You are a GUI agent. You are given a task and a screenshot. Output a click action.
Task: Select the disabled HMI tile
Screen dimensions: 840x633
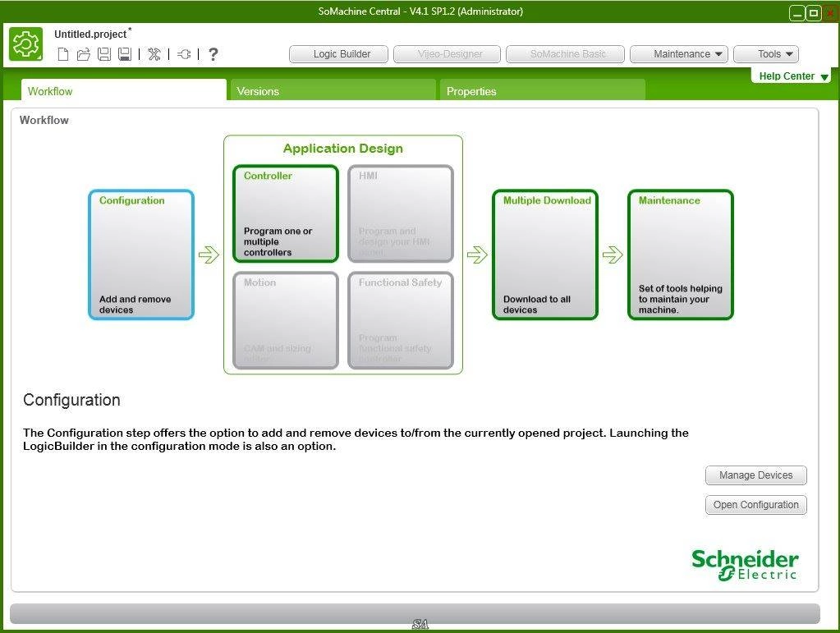pos(401,213)
